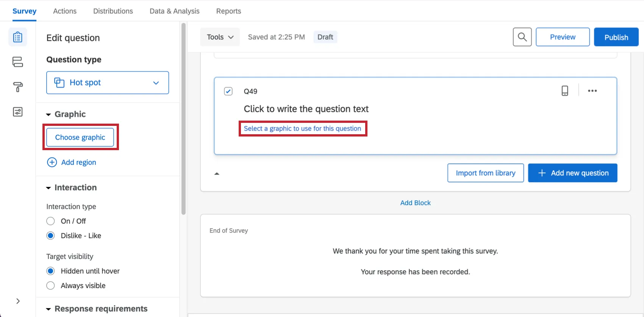This screenshot has width=644, height=317.
Task: Click the mobile preview icon on Q49
Action: pyautogui.click(x=564, y=91)
